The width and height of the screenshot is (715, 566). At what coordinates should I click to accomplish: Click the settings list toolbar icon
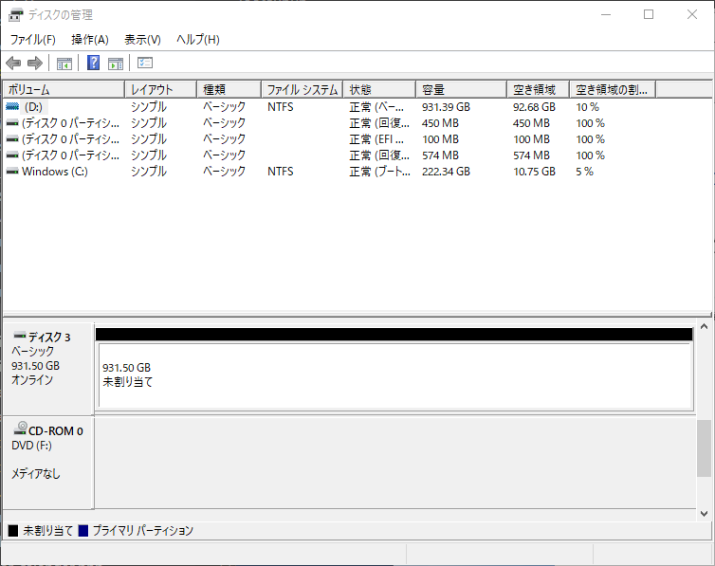coord(145,63)
